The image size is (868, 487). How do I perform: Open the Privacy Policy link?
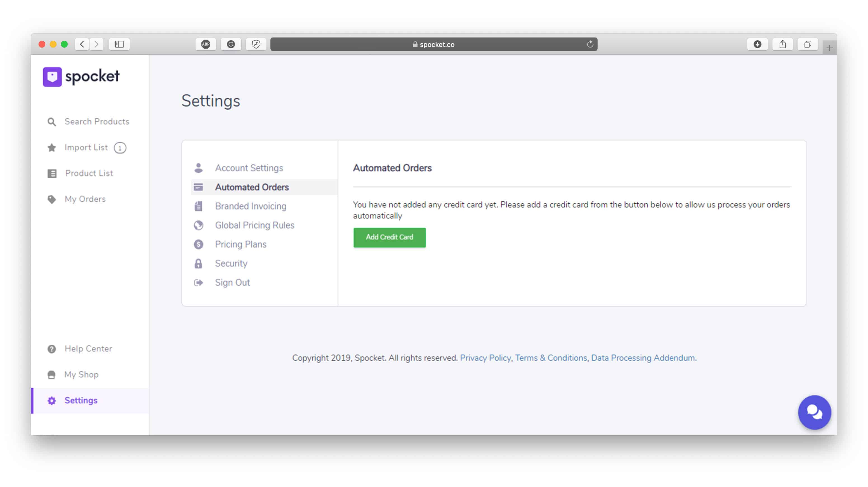coord(485,358)
